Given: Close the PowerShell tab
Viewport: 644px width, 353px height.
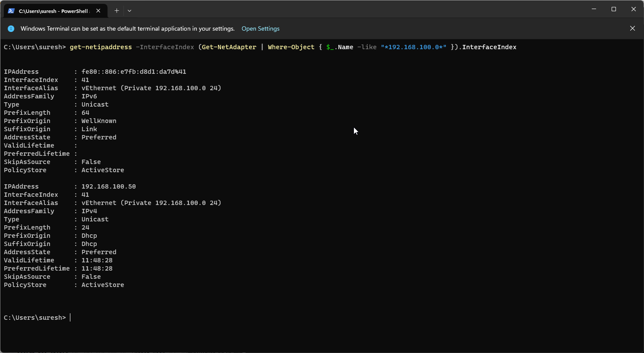Looking at the screenshot, I should [x=98, y=11].
